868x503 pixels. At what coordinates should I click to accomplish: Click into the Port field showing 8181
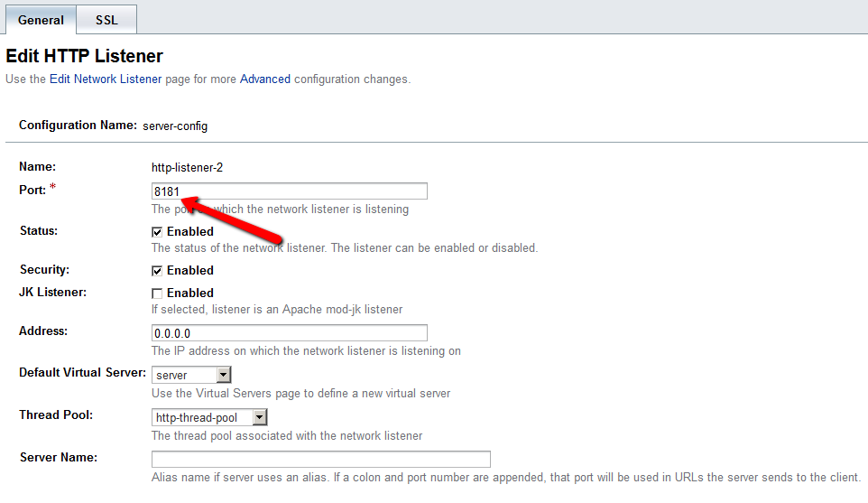[x=289, y=191]
